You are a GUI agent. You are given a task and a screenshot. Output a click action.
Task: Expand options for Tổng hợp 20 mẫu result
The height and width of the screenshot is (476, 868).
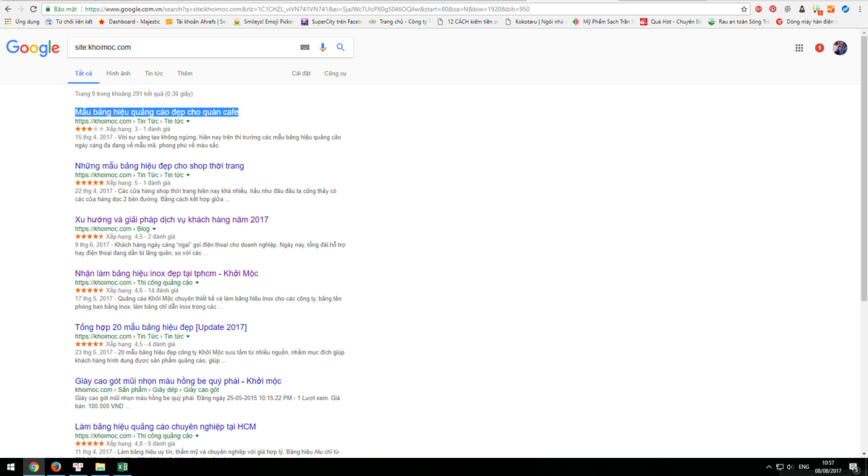(188, 336)
